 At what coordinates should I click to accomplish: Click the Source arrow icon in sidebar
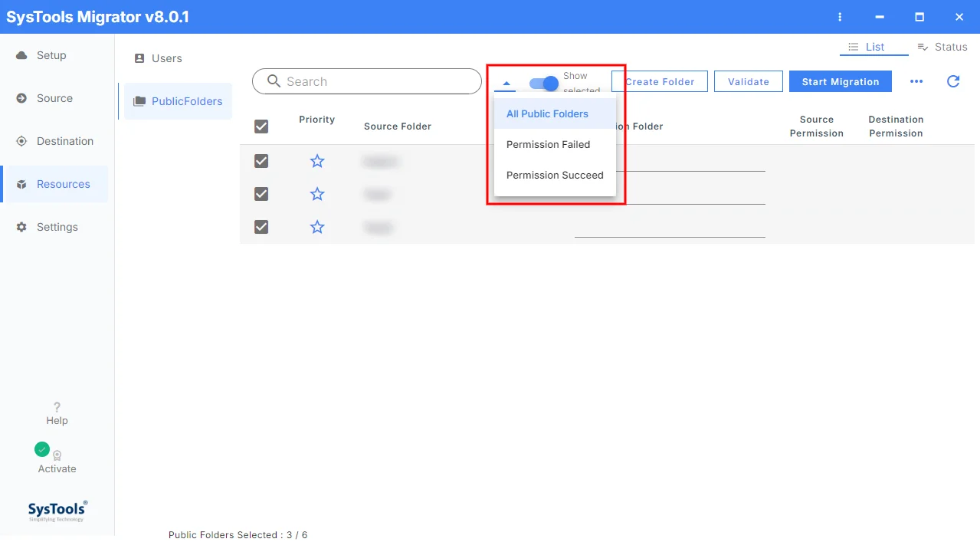point(21,98)
